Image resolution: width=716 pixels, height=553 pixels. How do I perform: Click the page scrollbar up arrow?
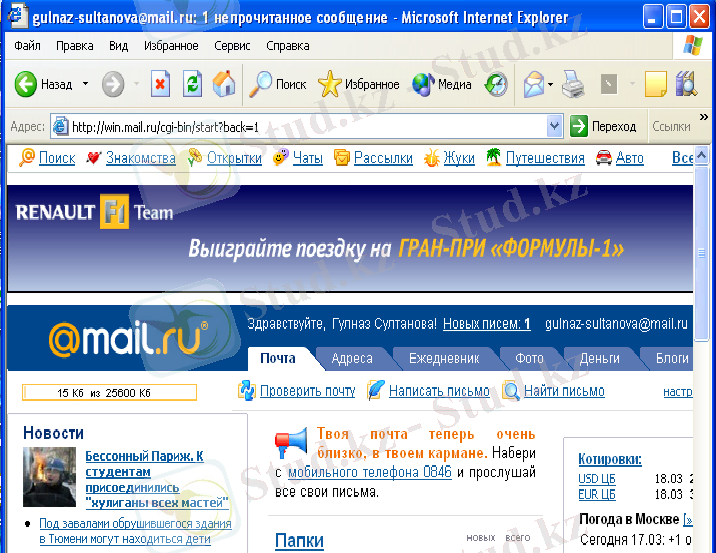[x=701, y=156]
